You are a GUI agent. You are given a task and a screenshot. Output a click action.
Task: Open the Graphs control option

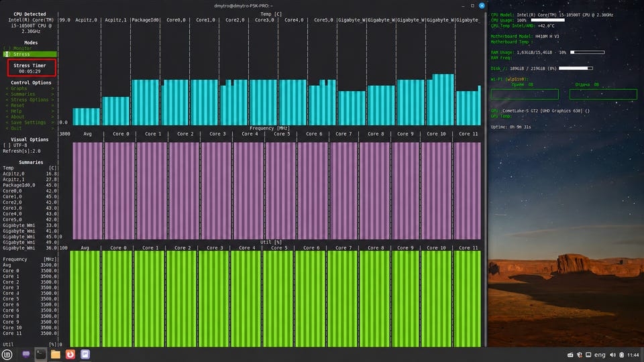(30, 88)
